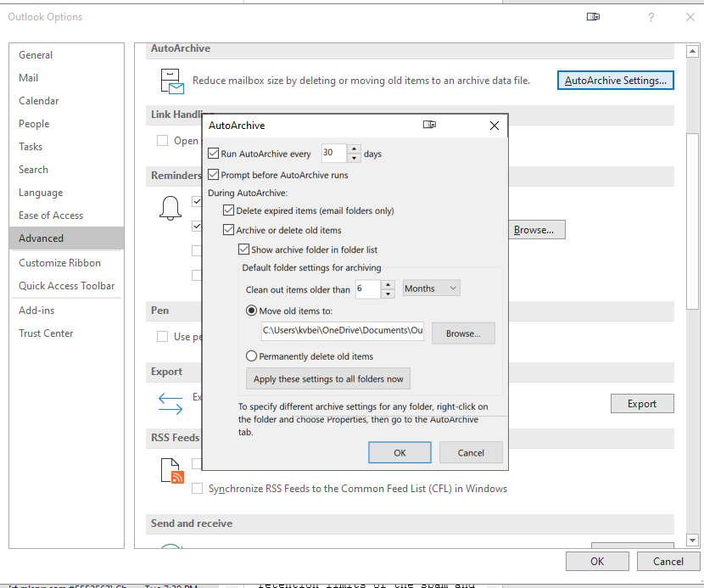Viewport: 704px width, 588px height.
Task: Click the AutoArchive Settings button
Action: (x=616, y=81)
